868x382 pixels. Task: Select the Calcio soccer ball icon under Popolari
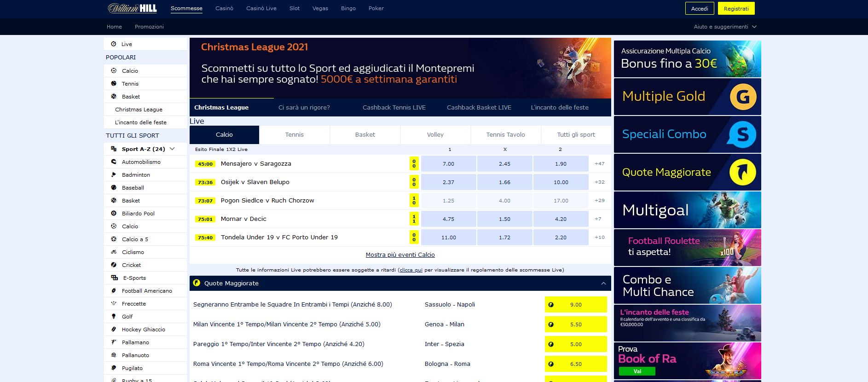[114, 70]
